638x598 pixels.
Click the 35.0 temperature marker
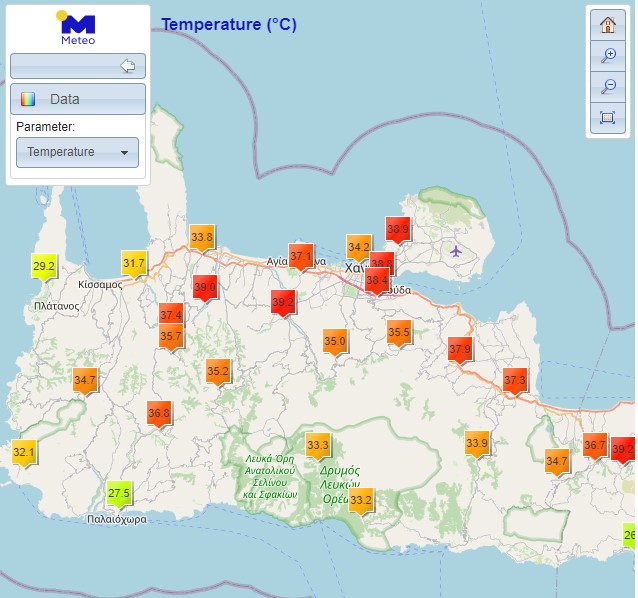click(335, 342)
